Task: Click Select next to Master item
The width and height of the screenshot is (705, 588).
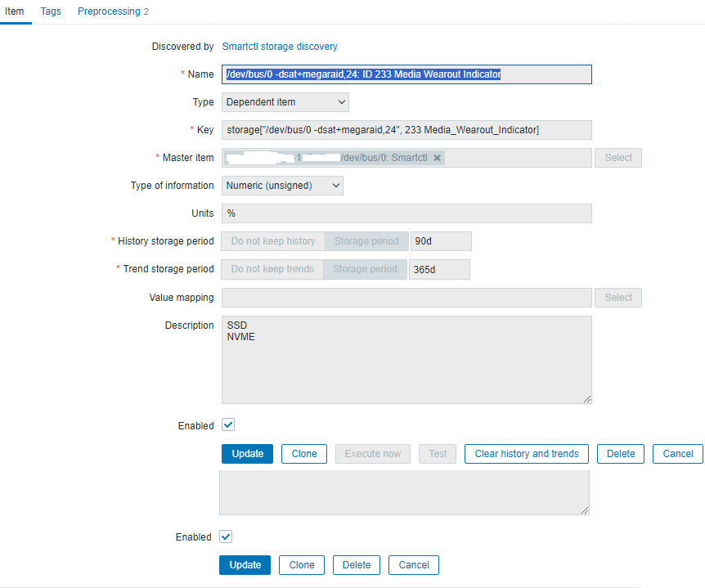Action: pyautogui.click(x=617, y=158)
